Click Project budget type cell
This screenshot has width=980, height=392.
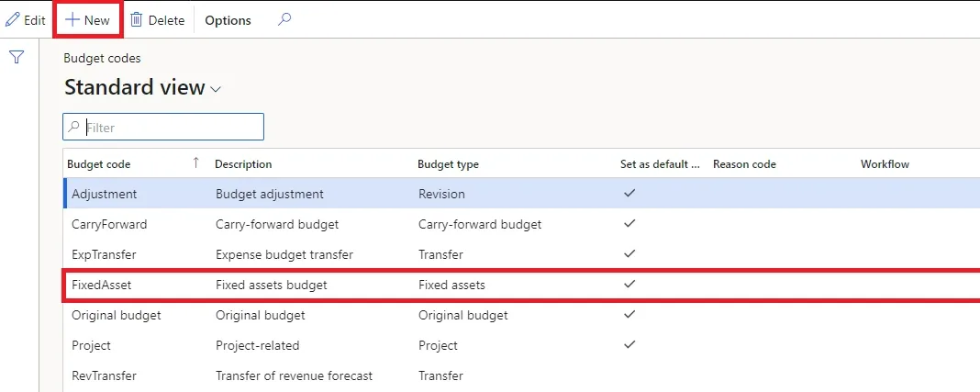438,345
